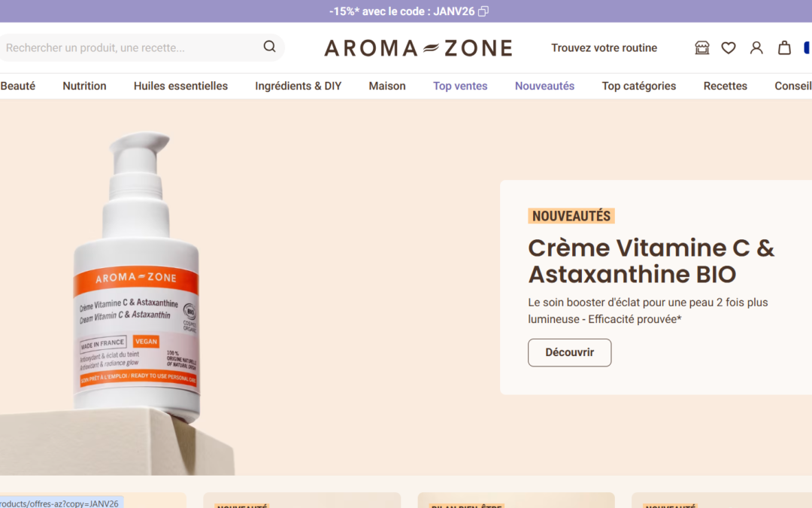Copy the JANV26 promo code icon
This screenshot has height=508, width=812.
click(x=483, y=11)
